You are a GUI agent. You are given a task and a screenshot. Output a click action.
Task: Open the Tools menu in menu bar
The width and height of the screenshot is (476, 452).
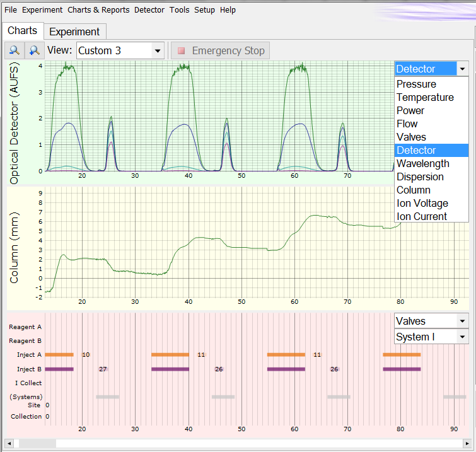click(x=179, y=10)
